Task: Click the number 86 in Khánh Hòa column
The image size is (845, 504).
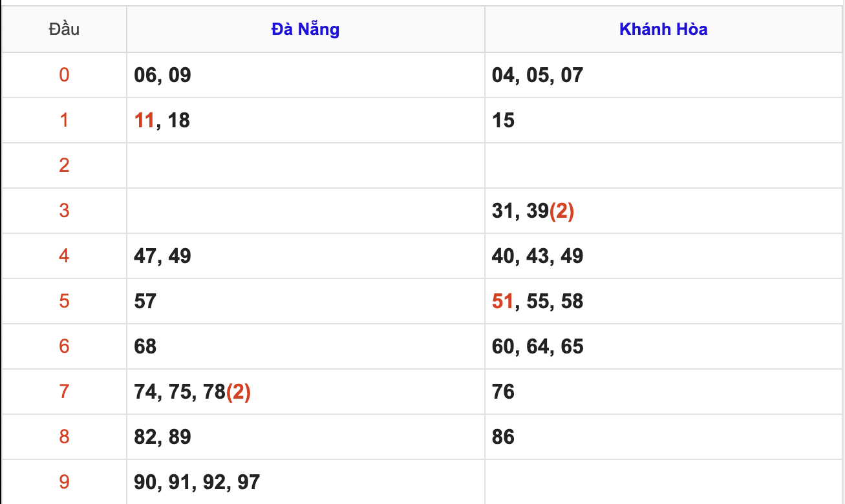Action: (503, 437)
